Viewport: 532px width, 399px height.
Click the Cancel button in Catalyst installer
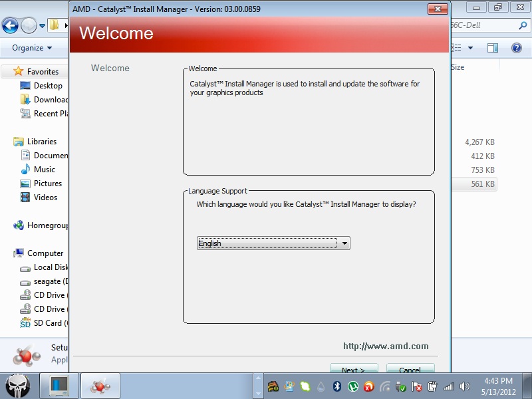[x=410, y=368]
